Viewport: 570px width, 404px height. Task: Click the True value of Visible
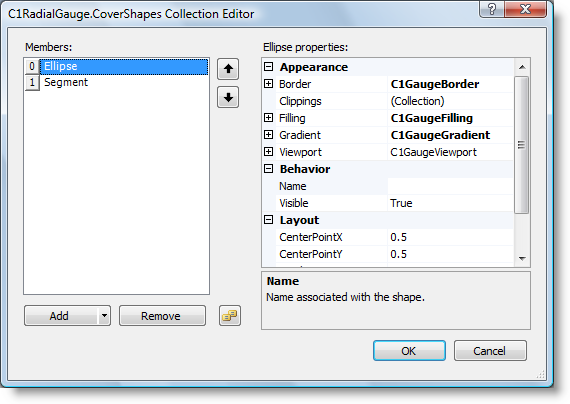[401, 203]
